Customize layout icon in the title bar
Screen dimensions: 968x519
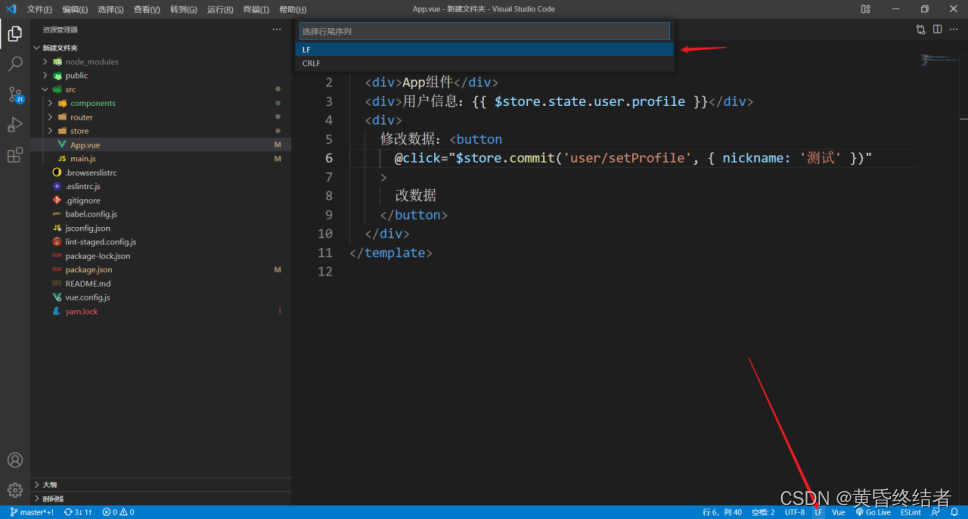(866, 9)
